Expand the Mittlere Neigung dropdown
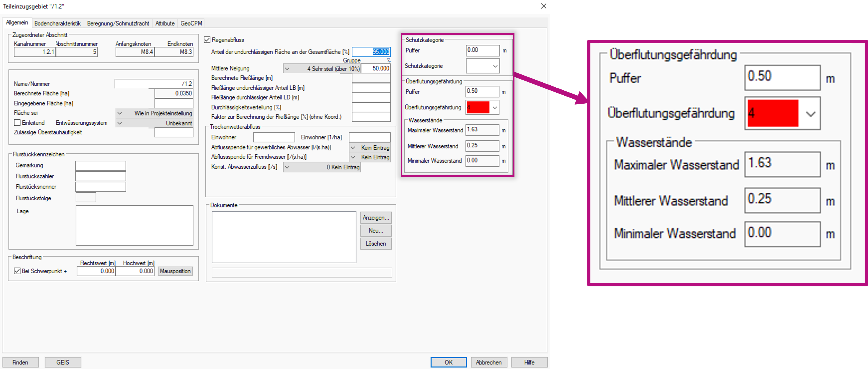The width and height of the screenshot is (868, 369). coord(287,68)
